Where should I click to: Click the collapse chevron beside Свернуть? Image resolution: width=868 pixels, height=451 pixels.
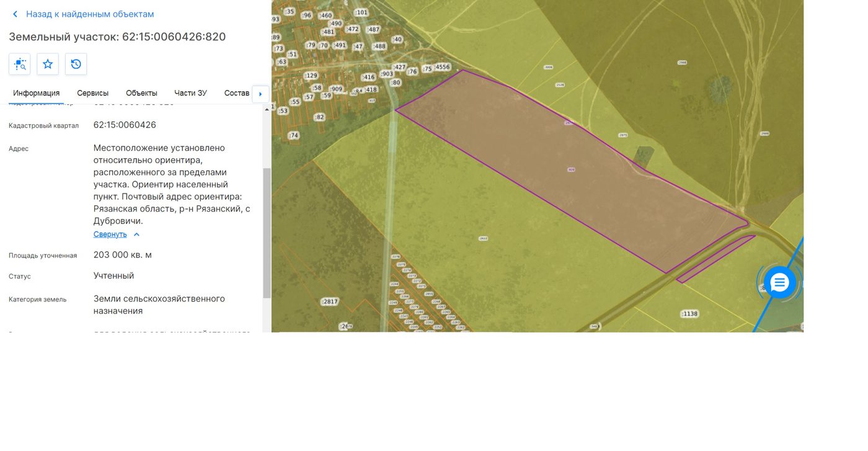[137, 234]
